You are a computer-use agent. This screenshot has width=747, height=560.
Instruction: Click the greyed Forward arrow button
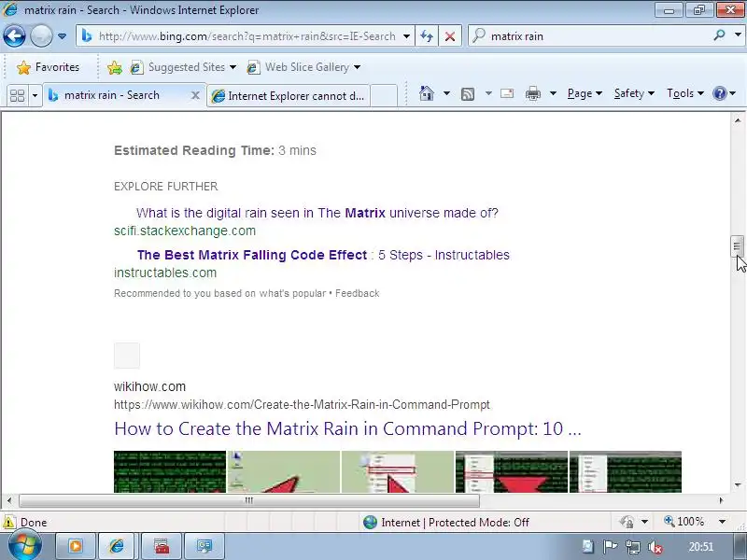tap(41, 36)
